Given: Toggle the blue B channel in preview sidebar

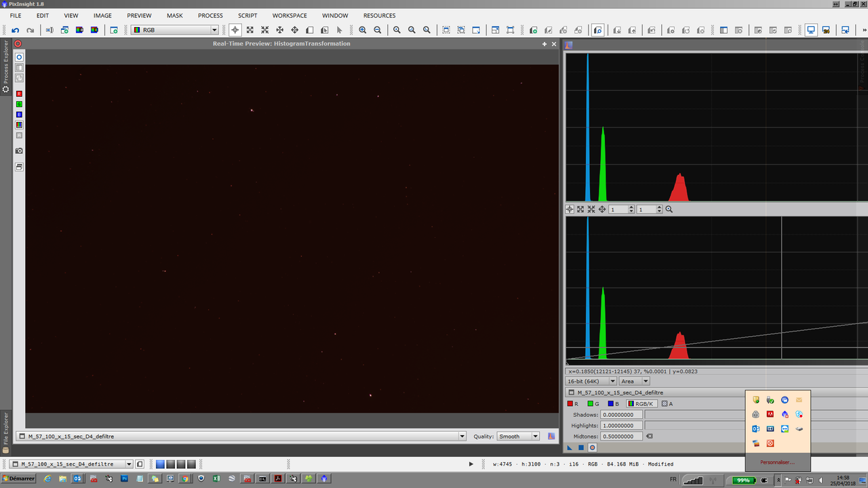Looking at the screenshot, I should coord(19,115).
